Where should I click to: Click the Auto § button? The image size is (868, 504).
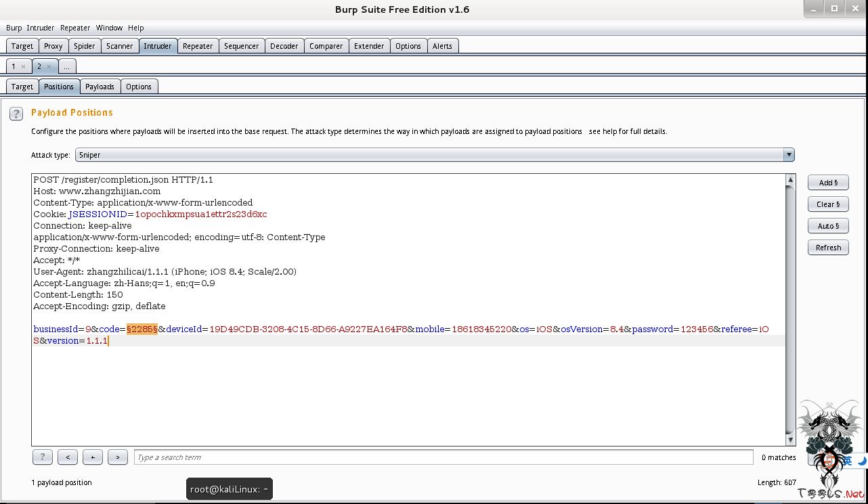[828, 226]
